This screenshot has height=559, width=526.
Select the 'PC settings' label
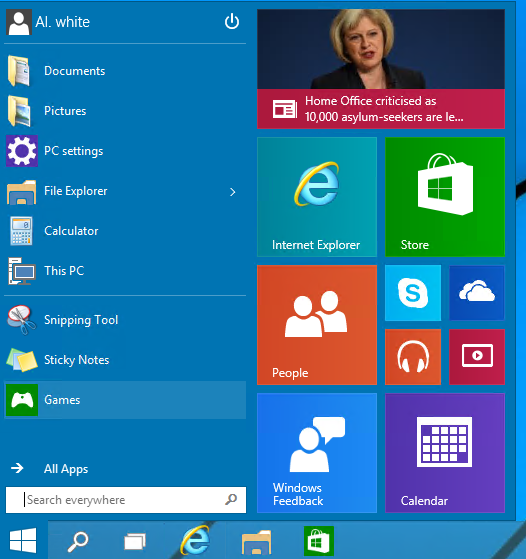tap(73, 151)
